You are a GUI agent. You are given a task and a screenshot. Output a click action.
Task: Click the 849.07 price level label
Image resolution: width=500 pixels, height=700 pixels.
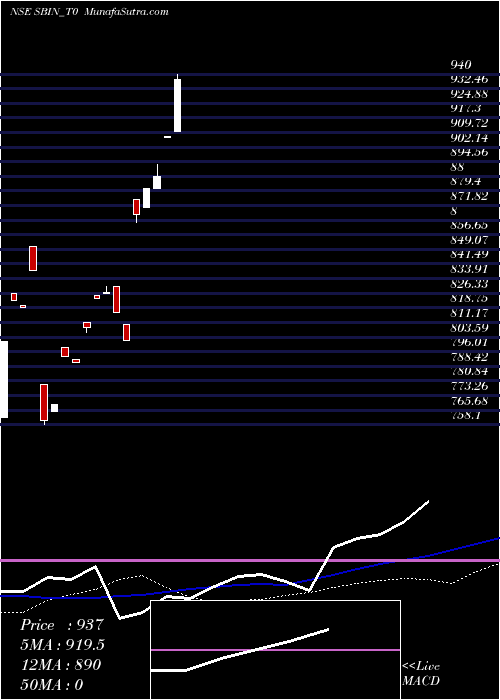coord(469,240)
